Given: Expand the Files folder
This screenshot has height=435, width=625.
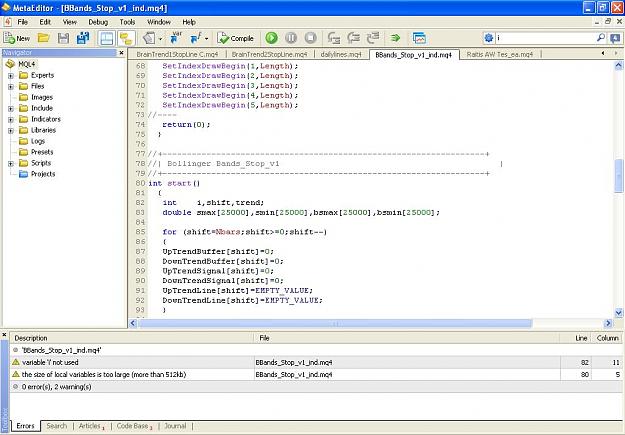Looking at the screenshot, I should point(11,87).
